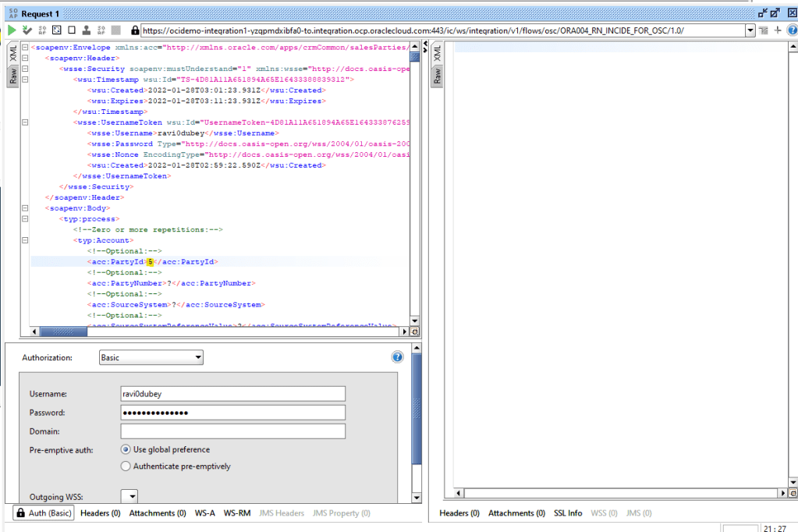Click the green Submit request play button

click(12, 30)
